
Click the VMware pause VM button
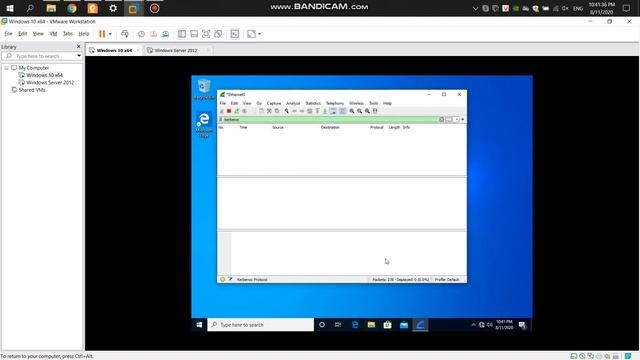[x=102, y=34]
